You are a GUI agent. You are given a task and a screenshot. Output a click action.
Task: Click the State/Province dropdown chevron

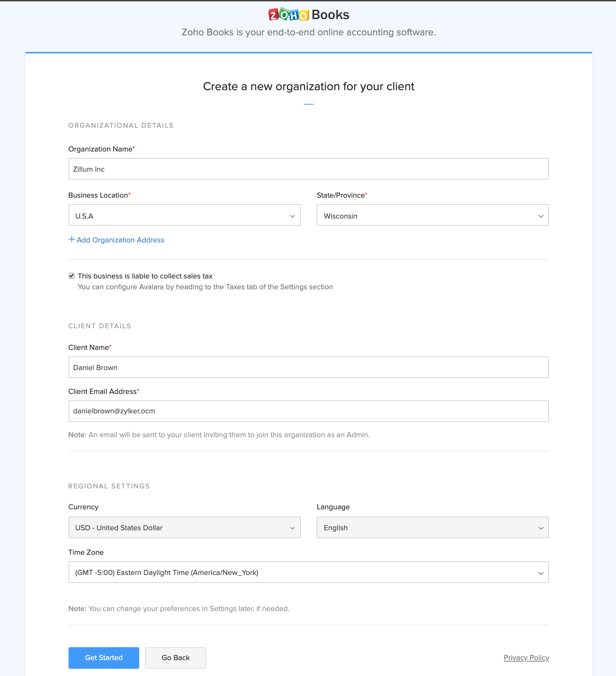pos(541,216)
